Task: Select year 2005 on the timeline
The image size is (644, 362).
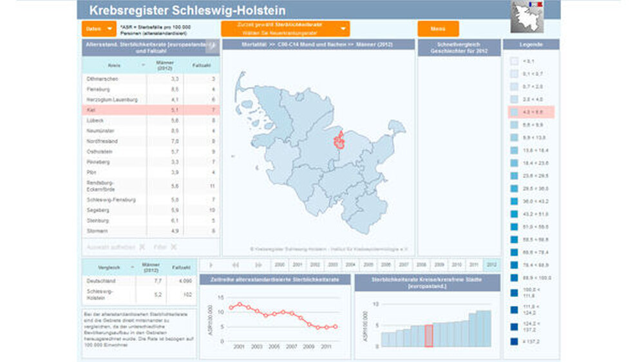Action: 368,265
